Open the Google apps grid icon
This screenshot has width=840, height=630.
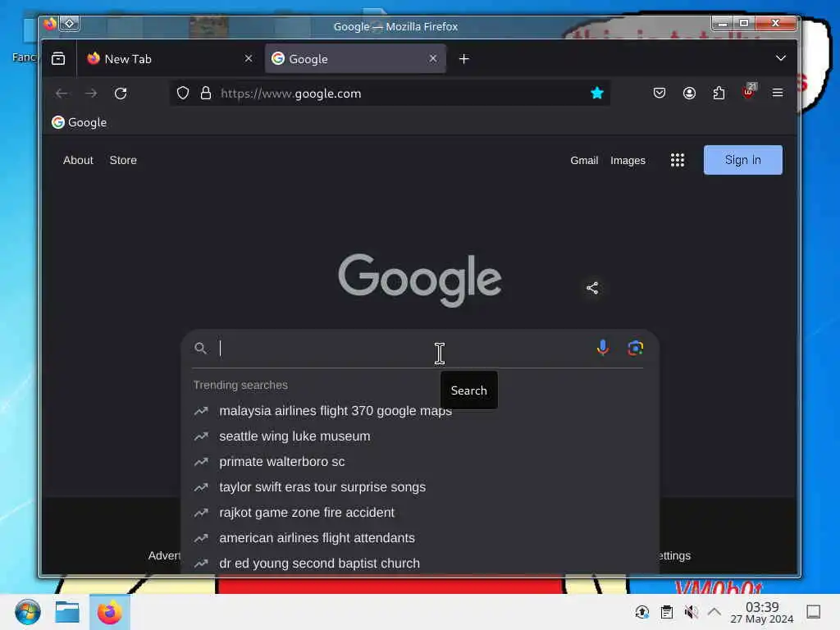click(x=677, y=160)
